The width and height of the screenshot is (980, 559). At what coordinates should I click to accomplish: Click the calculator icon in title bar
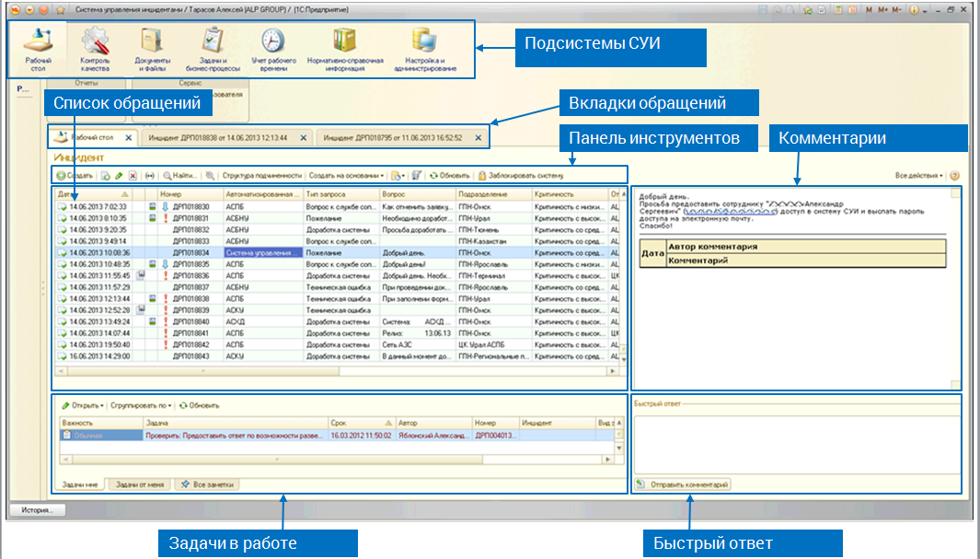(x=838, y=10)
